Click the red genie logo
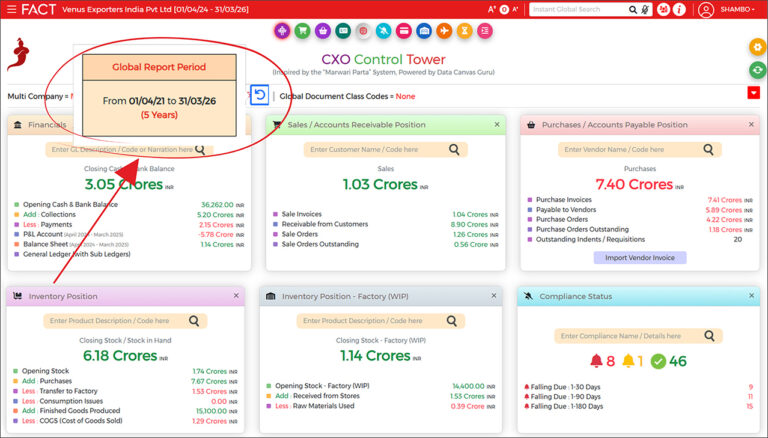 click(x=19, y=54)
